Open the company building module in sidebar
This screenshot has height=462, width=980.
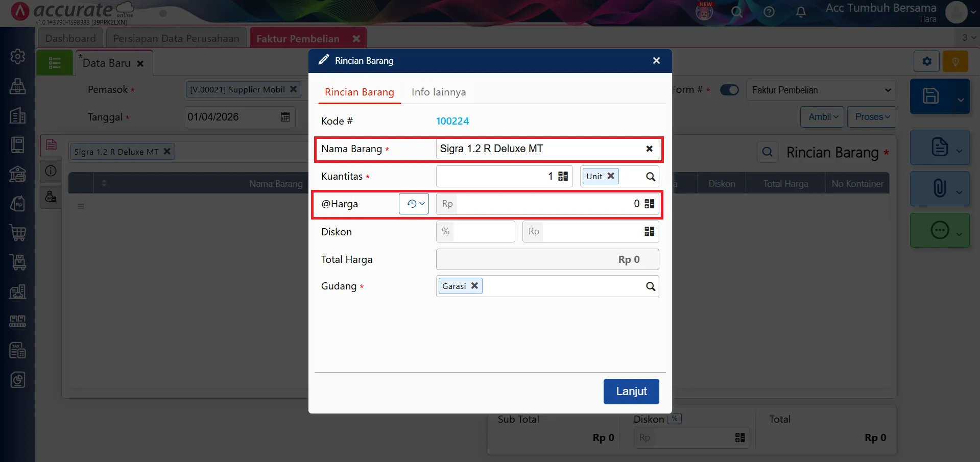[18, 115]
